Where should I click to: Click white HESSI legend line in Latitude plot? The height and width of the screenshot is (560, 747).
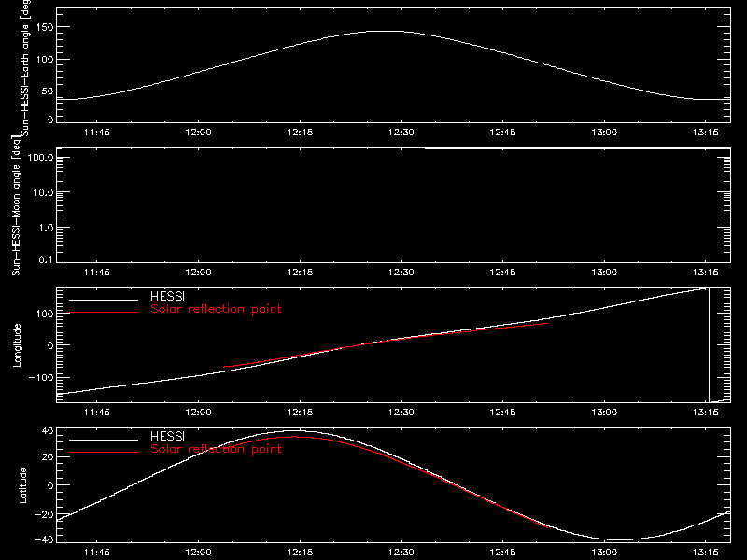coord(104,440)
